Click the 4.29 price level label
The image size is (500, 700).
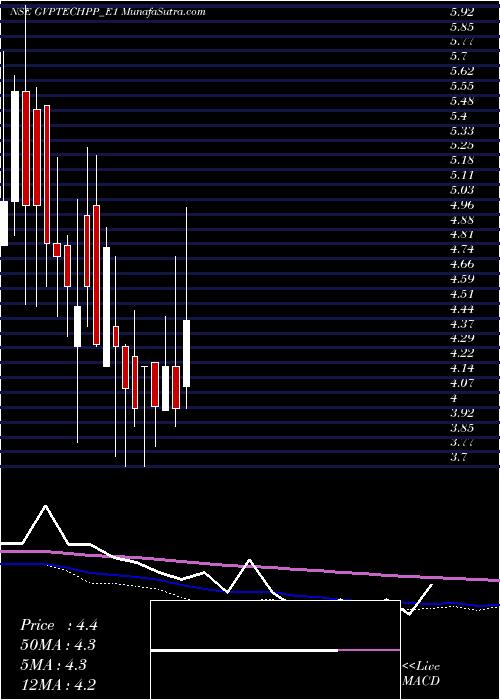462,338
